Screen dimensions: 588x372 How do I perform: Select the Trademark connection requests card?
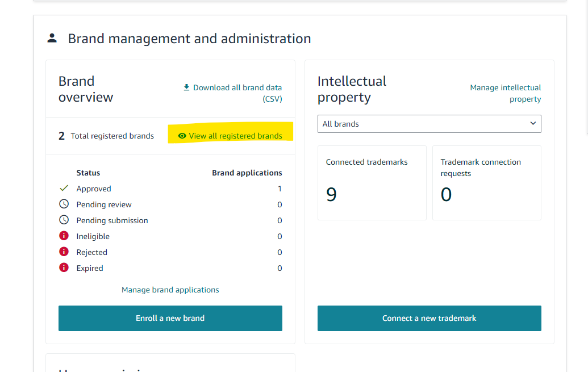tap(486, 182)
